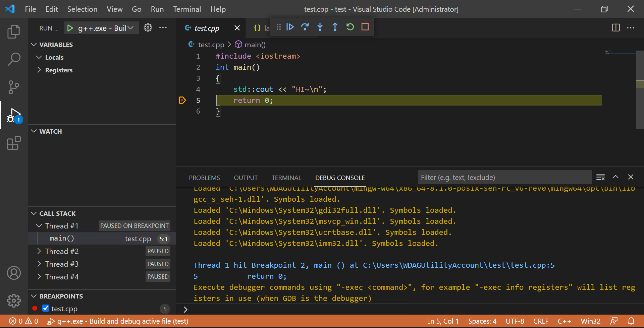Click the breakpoint marker on line 5
Screen dimensions: 644x328
pos(182,100)
